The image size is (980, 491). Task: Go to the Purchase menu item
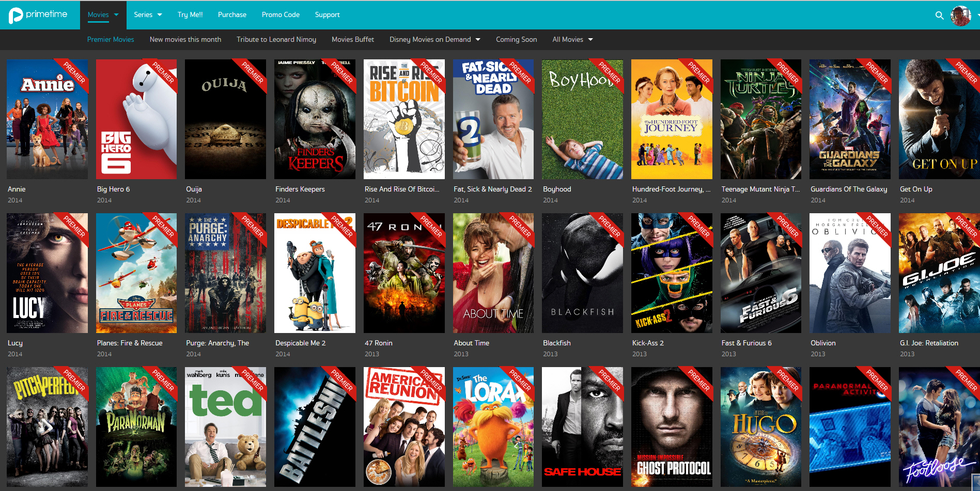[232, 15]
